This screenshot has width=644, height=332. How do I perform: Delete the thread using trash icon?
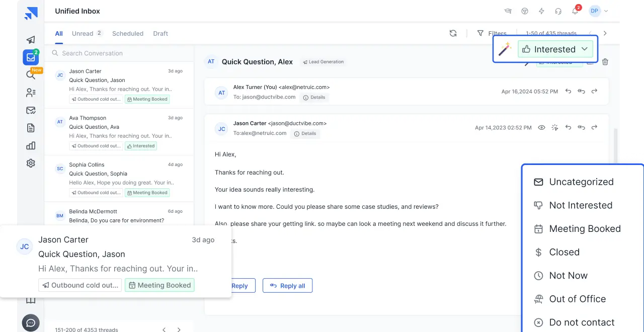click(605, 62)
